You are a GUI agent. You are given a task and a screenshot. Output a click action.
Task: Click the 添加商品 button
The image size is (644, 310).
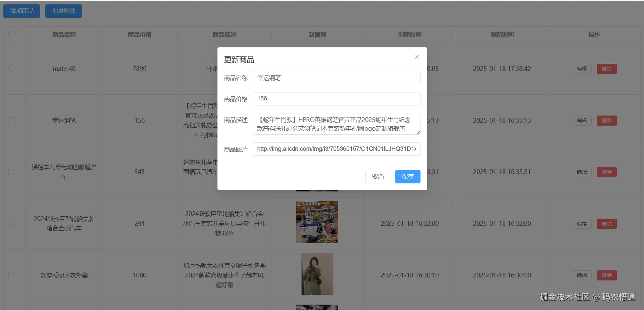[22, 11]
